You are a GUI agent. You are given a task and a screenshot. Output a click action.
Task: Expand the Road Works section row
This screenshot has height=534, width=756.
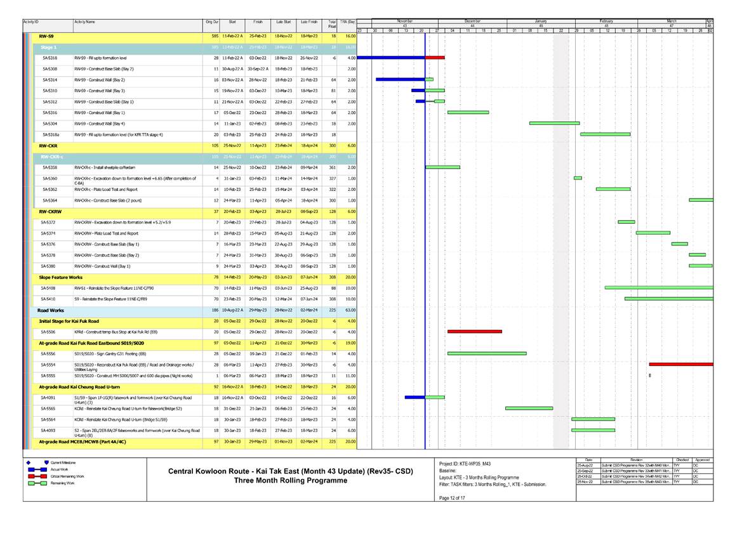pyautogui.click(x=50, y=310)
